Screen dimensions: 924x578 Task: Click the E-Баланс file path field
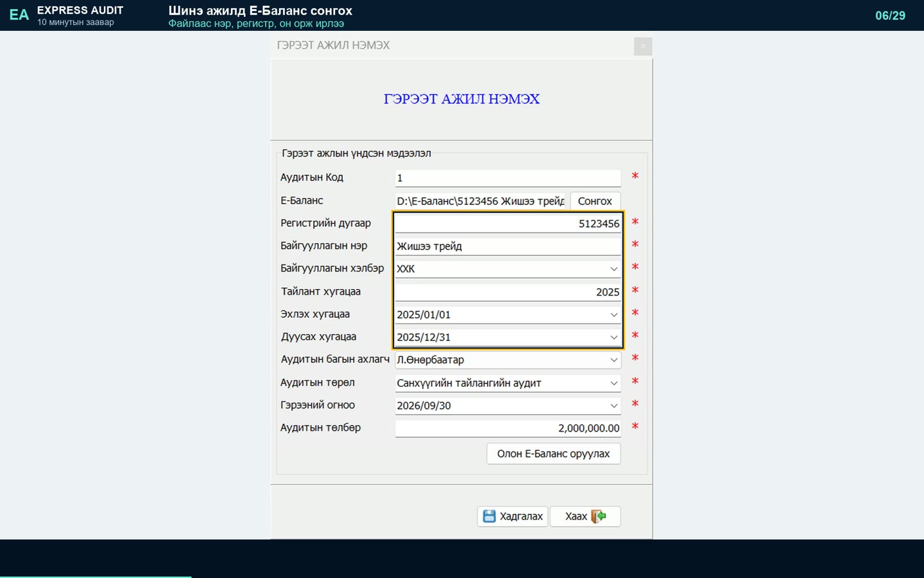pyautogui.click(x=481, y=201)
